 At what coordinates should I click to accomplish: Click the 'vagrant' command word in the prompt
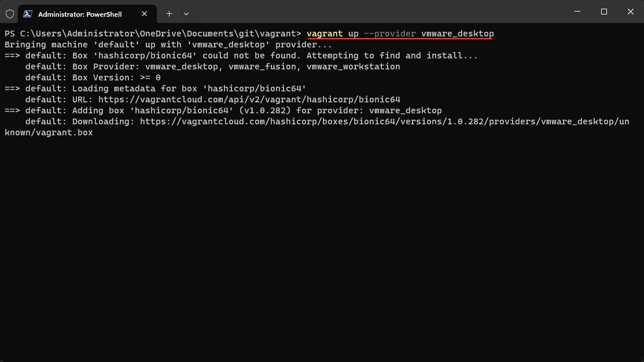(x=325, y=34)
